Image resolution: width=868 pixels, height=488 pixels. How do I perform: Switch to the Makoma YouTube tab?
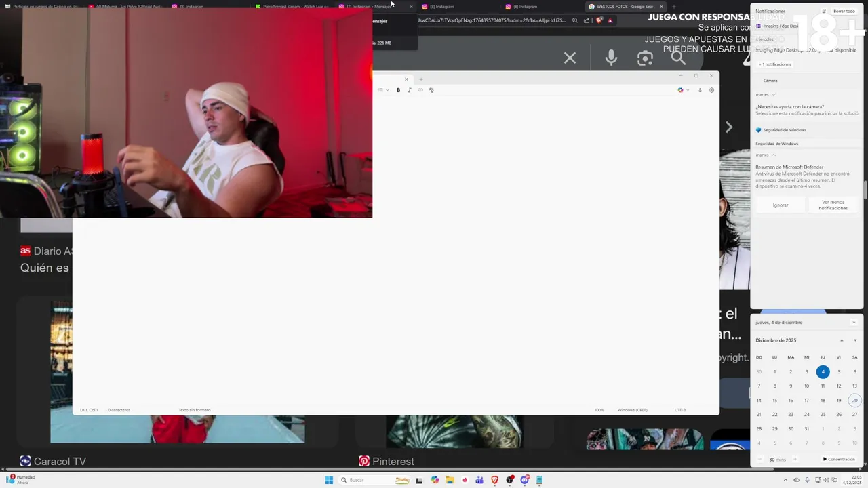125,7
